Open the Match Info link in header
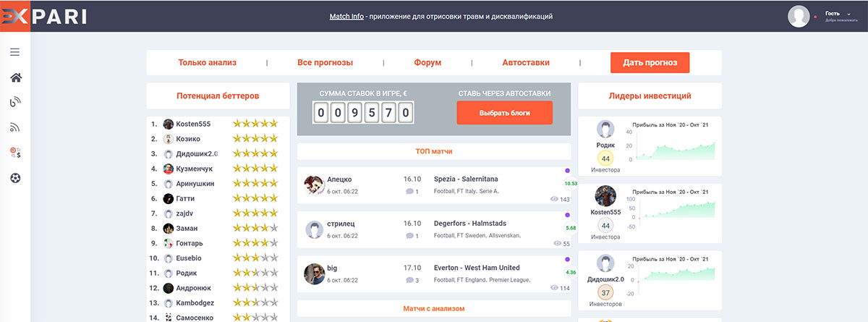This screenshot has width=868, height=322. tap(346, 16)
